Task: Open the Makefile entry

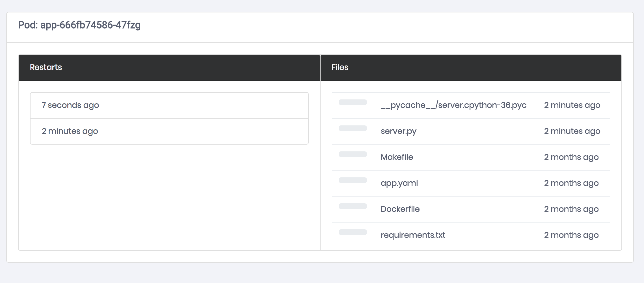Action: click(397, 157)
